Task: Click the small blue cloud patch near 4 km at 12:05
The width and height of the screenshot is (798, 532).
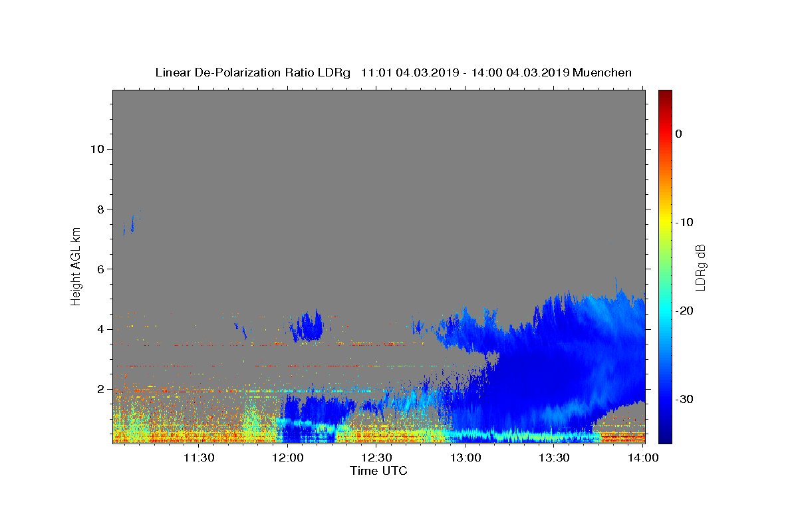Action: 308,326
